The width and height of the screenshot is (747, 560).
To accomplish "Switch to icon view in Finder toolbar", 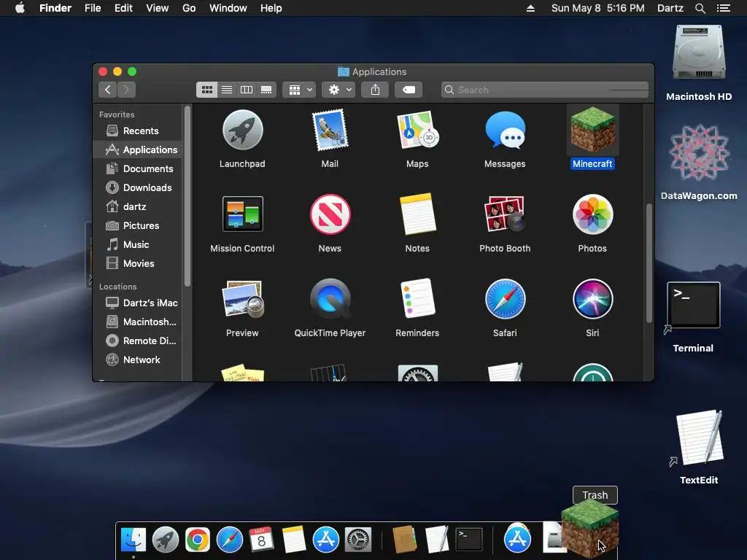I will coord(206,90).
